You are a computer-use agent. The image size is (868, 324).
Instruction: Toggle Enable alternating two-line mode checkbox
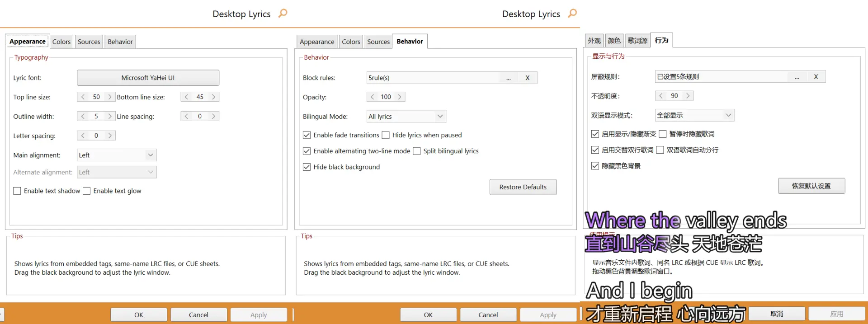click(307, 151)
